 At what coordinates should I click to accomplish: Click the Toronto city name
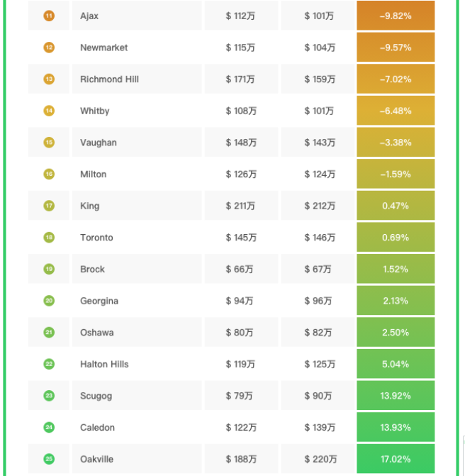pos(96,238)
